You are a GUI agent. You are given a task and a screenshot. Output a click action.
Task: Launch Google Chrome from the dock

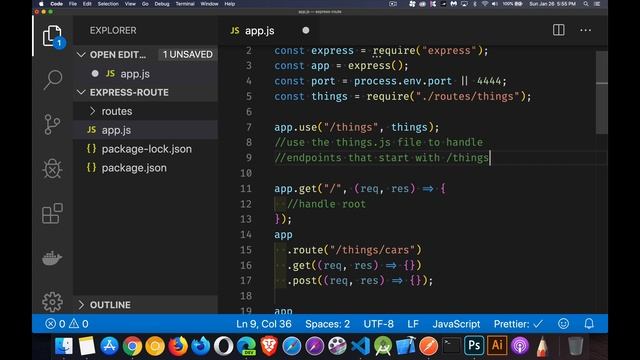132,346
